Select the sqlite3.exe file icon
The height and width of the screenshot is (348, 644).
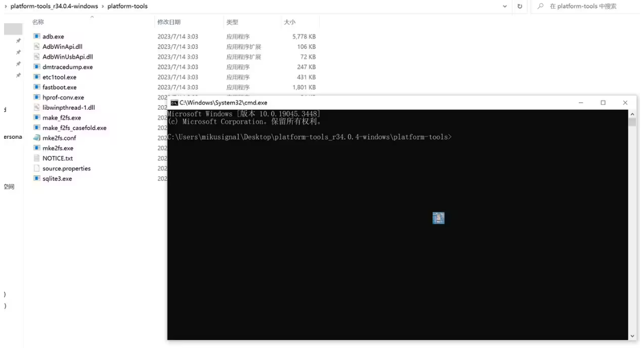(37, 179)
